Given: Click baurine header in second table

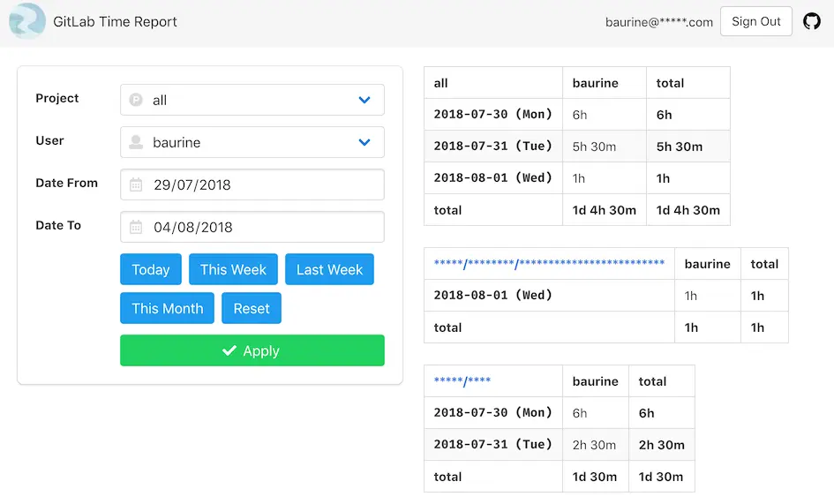Looking at the screenshot, I should pos(708,263).
